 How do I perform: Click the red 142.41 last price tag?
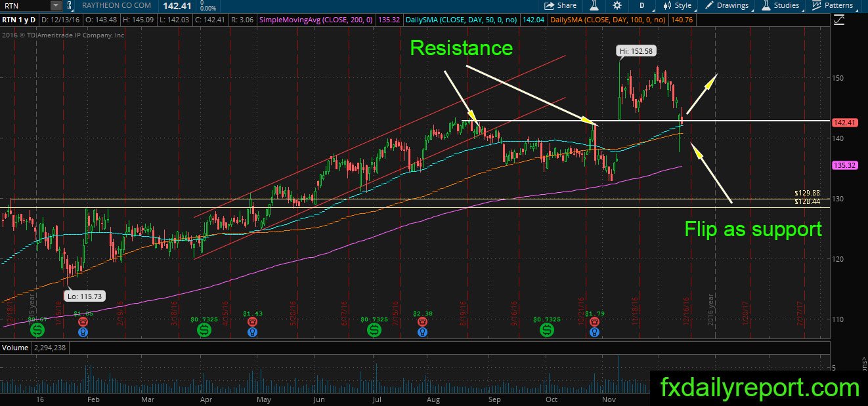(844, 123)
